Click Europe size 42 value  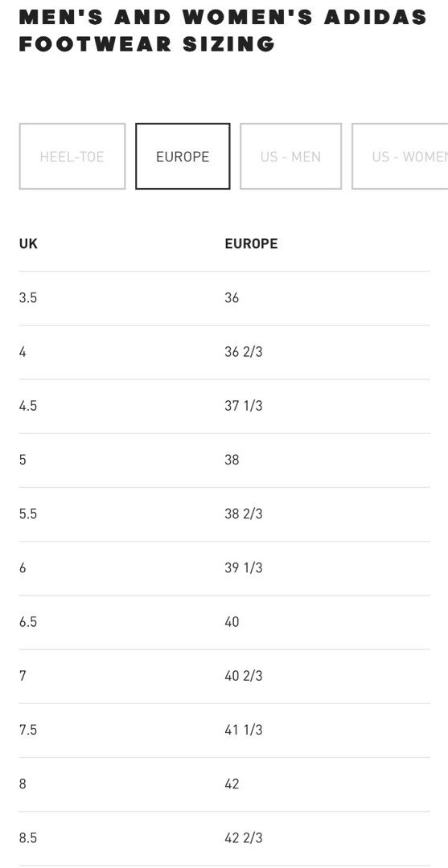[x=232, y=784]
